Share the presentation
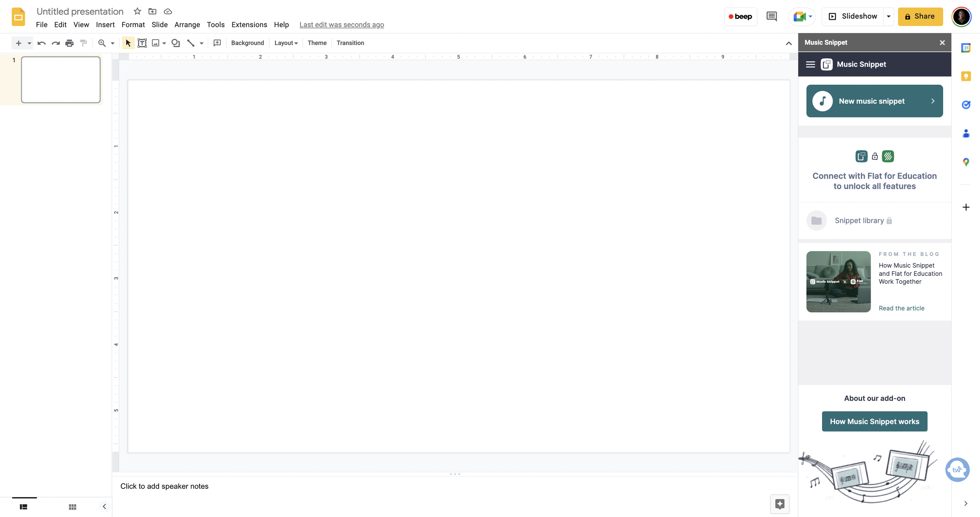980x517 pixels. click(920, 16)
